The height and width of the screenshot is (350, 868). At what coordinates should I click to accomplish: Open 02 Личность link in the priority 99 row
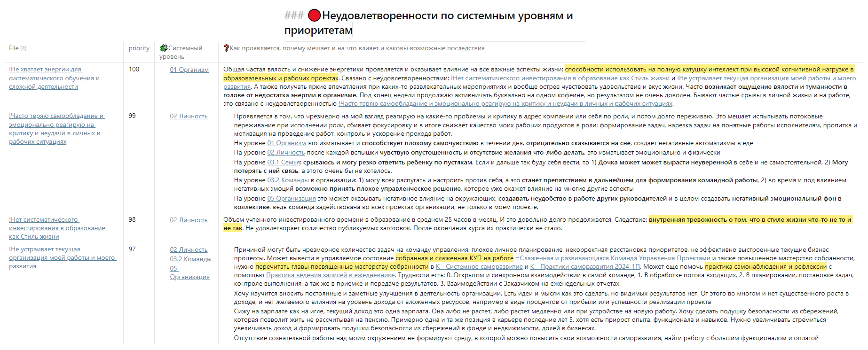tap(189, 116)
